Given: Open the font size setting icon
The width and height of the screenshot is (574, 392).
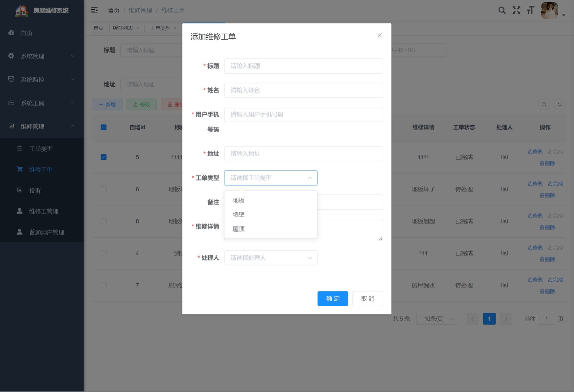Looking at the screenshot, I should (530, 11).
